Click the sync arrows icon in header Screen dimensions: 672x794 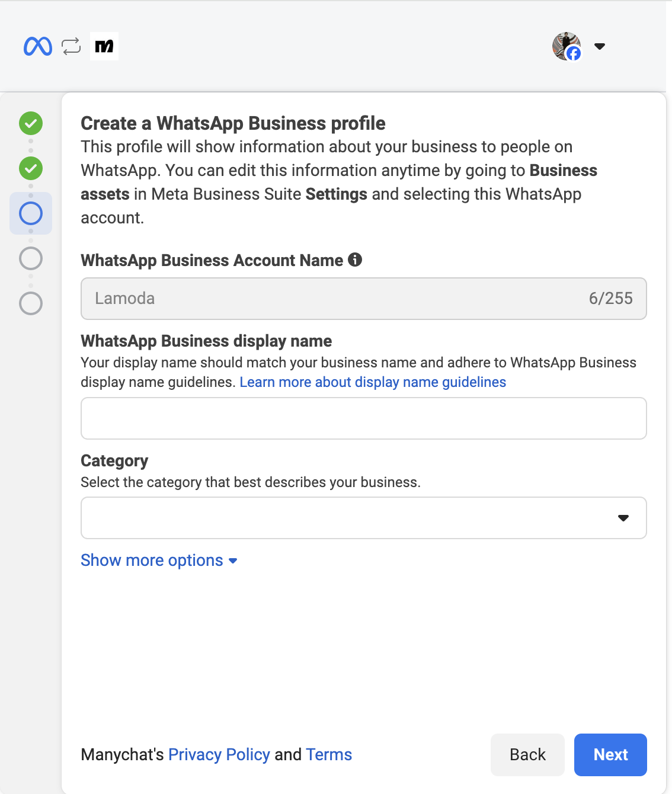tap(71, 46)
